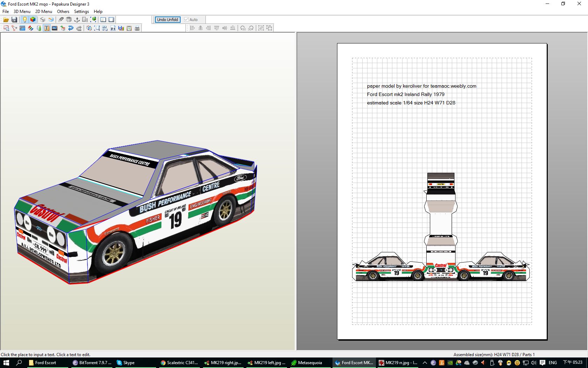Screen dimensions: 588x368
Task: Select the colored pencils edge color tool
Action: click(31, 28)
